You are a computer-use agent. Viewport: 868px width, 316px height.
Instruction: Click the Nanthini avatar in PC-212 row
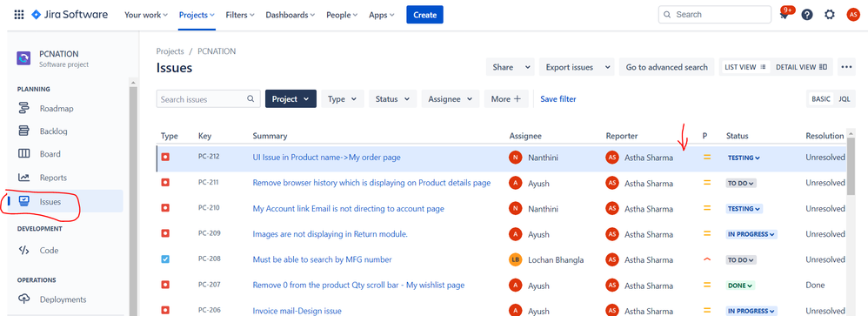point(516,158)
